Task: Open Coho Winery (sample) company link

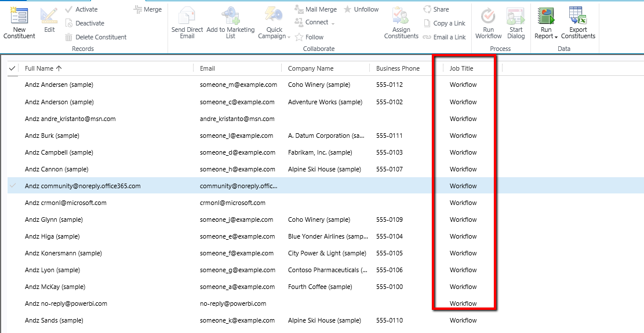Action: click(x=319, y=85)
